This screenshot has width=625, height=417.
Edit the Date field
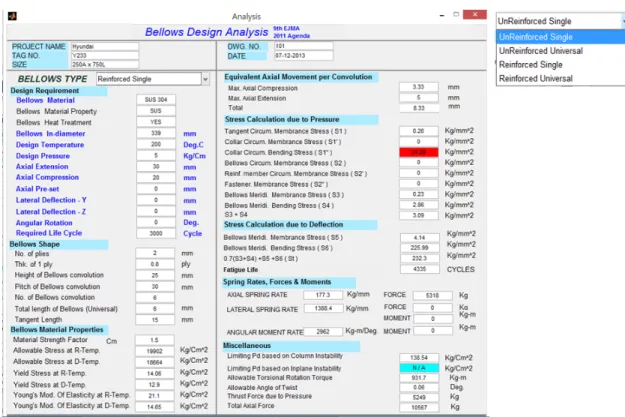[x=303, y=55]
